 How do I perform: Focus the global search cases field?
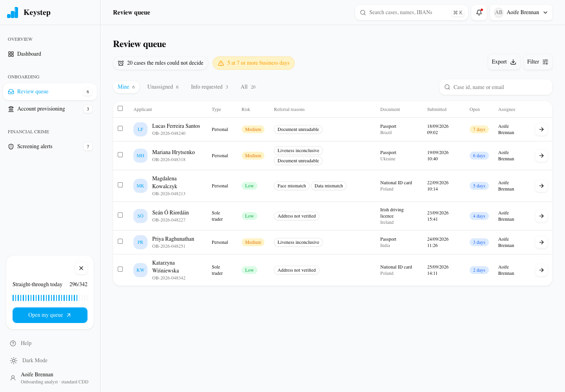click(411, 13)
